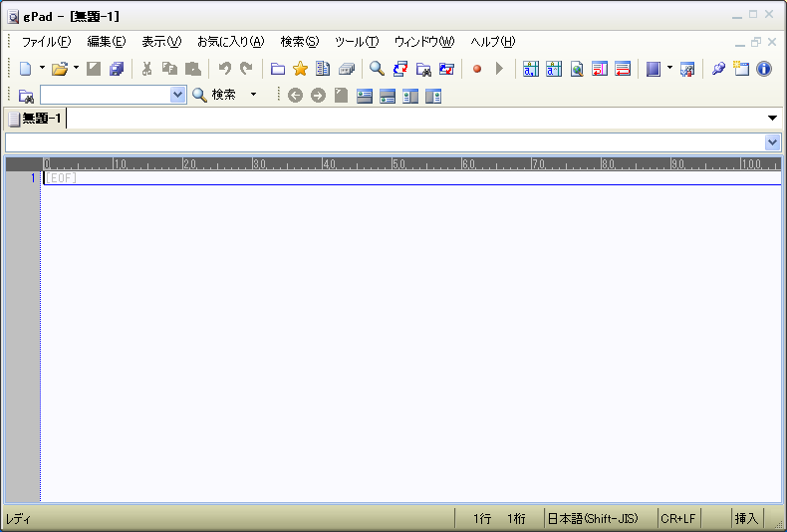Click the pin icon in toolbar
Viewport: 787px width, 532px height.
tap(718, 69)
